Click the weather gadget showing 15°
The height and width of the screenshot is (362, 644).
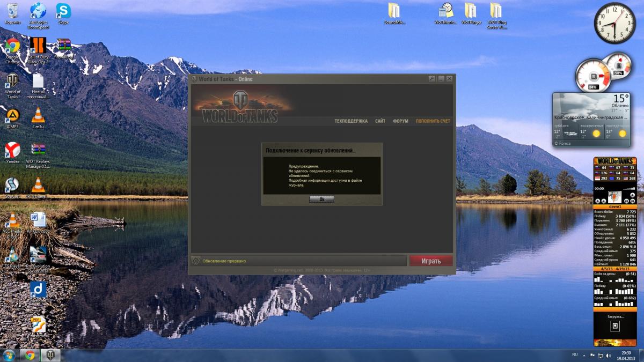tap(591, 119)
